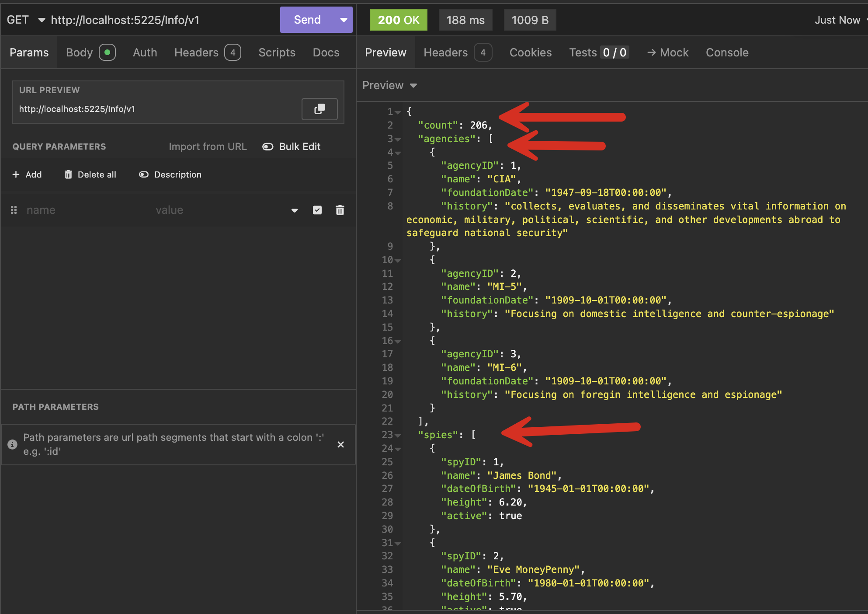The image size is (868, 614).
Task: Remove the empty parameter row with its trash icon
Action: point(340,210)
